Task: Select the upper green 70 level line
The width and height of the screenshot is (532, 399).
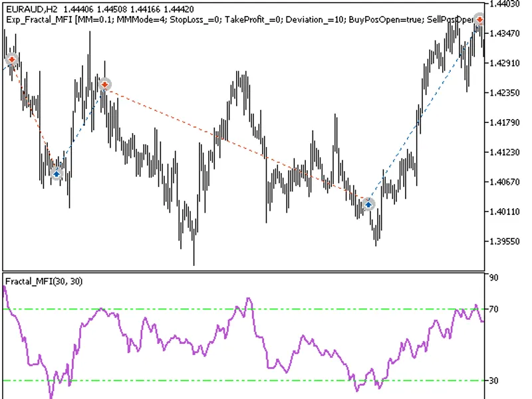Action: coord(243,309)
